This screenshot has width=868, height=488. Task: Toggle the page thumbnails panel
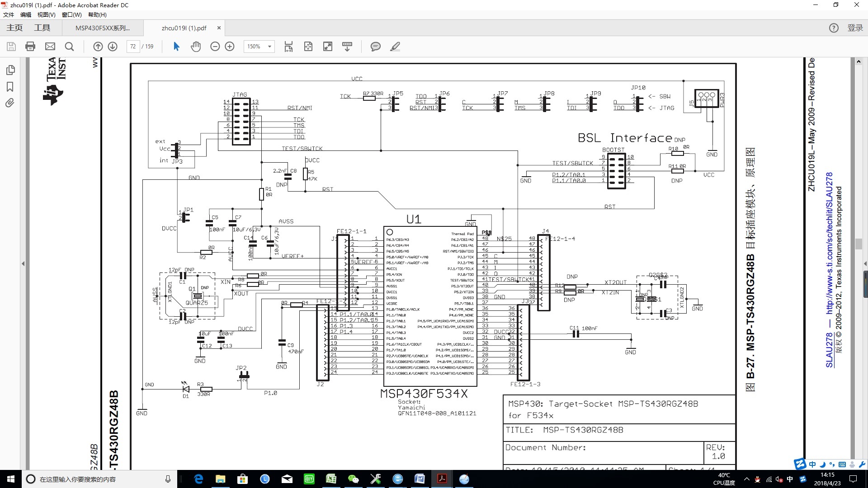point(10,70)
